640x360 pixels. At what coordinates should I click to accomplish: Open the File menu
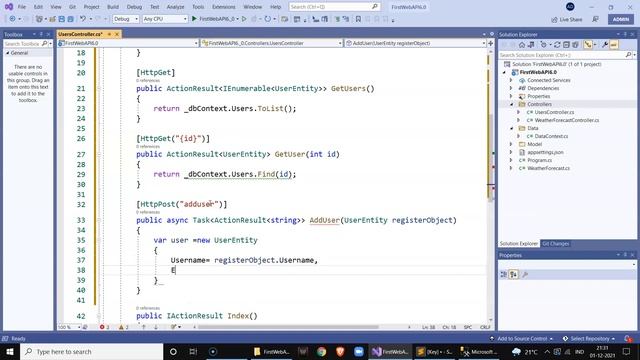click(x=22, y=7)
